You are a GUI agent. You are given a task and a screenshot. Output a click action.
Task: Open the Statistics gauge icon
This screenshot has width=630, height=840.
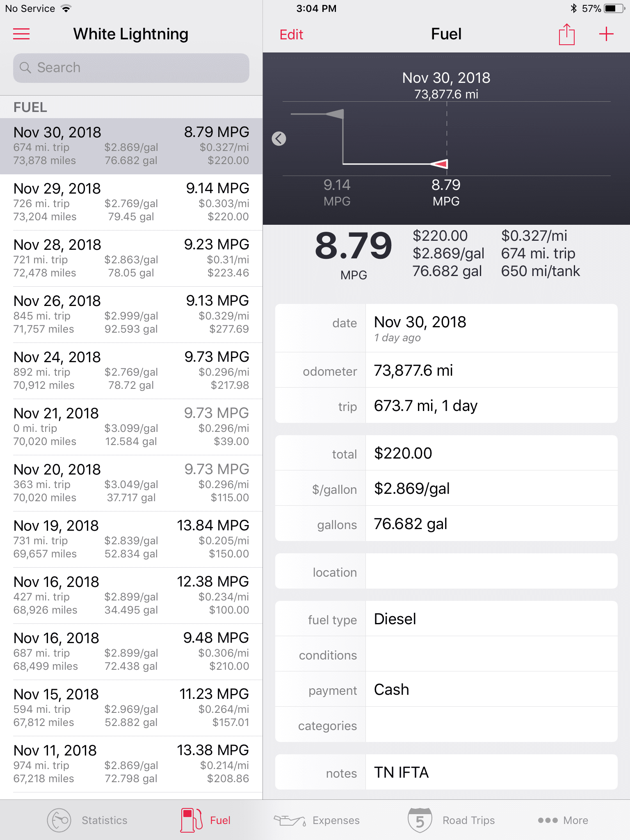[x=59, y=820]
